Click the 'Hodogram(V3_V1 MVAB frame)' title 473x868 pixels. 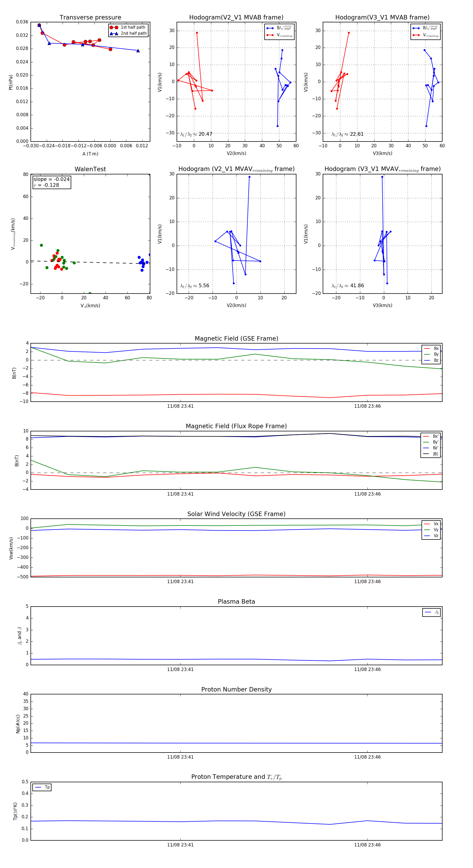coord(382,17)
